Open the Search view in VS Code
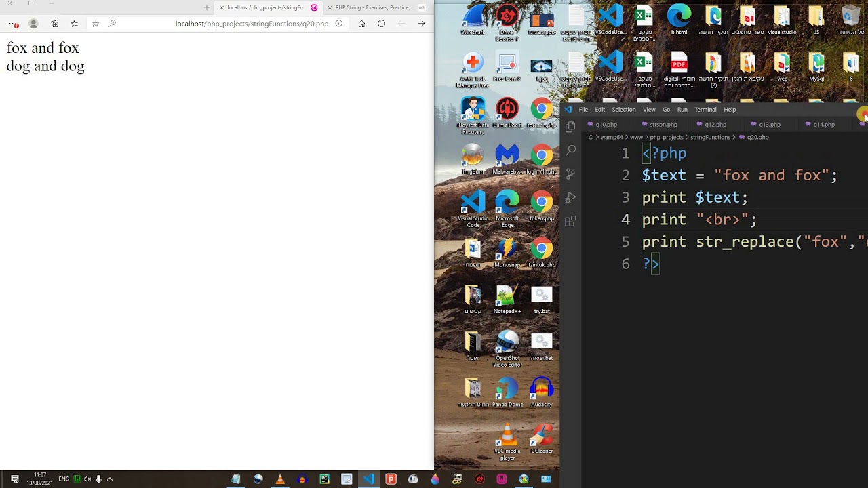This screenshot has width=868, height=488. pyautogui.click(x=570, y=150)
